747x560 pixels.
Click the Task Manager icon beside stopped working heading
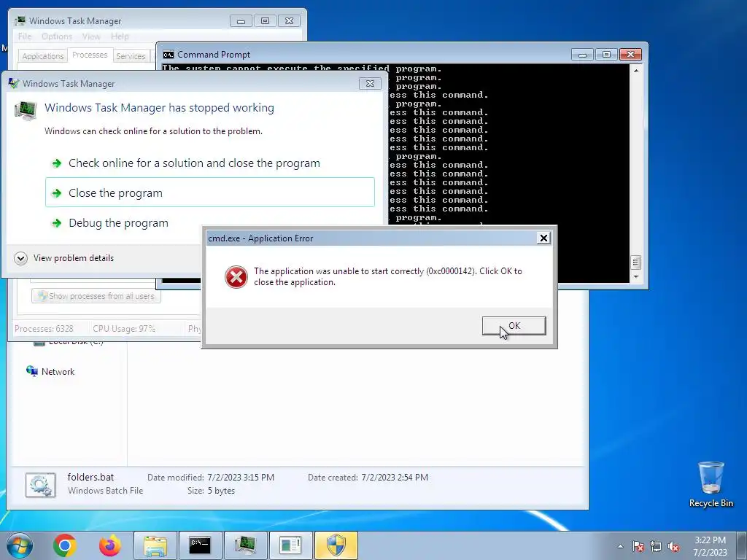click(26, 111)
